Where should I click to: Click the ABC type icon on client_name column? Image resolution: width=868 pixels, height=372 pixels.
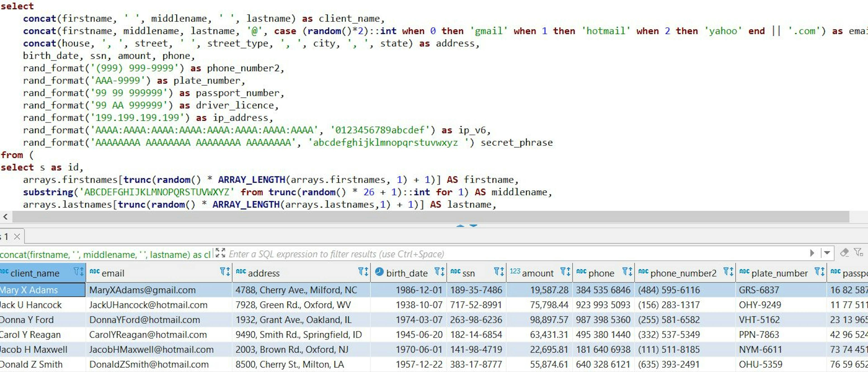tap(3, 271)
